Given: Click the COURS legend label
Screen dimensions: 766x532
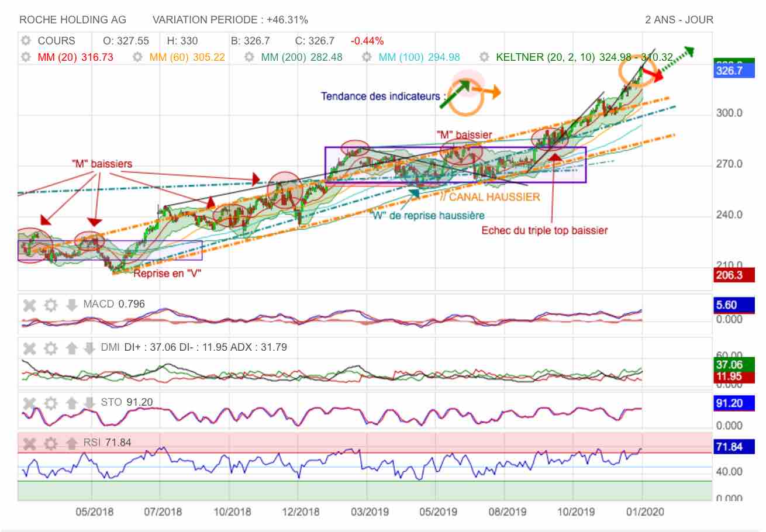Looking at the screenshot, I should [x=56, y=41].
